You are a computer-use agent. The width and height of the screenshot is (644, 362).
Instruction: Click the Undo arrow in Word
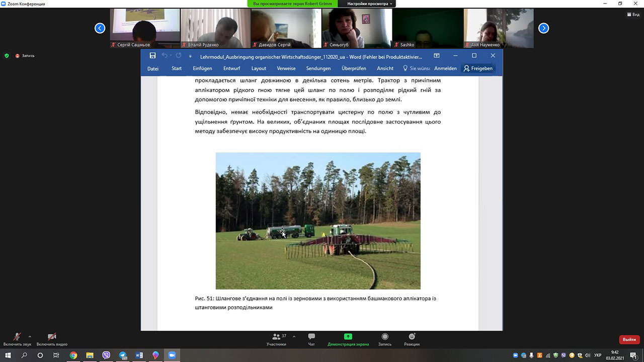click(x=165, y=56)
